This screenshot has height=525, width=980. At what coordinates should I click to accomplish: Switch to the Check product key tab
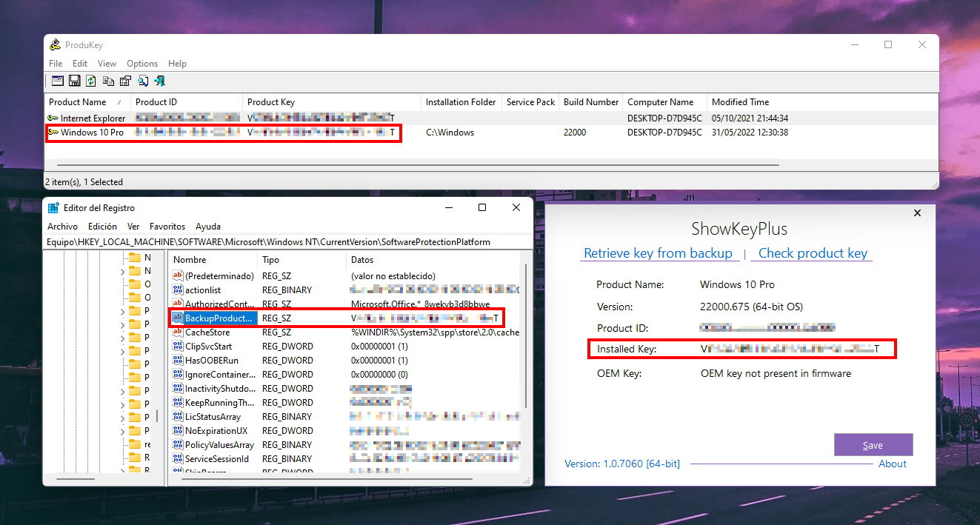[x=812, y=253]
